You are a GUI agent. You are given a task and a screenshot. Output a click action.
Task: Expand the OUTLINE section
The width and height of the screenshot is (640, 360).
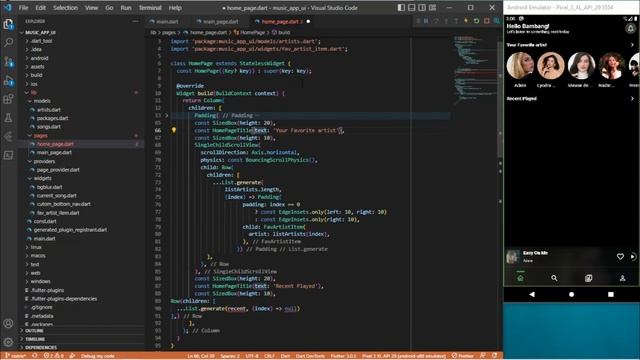(x=34, y=331)
